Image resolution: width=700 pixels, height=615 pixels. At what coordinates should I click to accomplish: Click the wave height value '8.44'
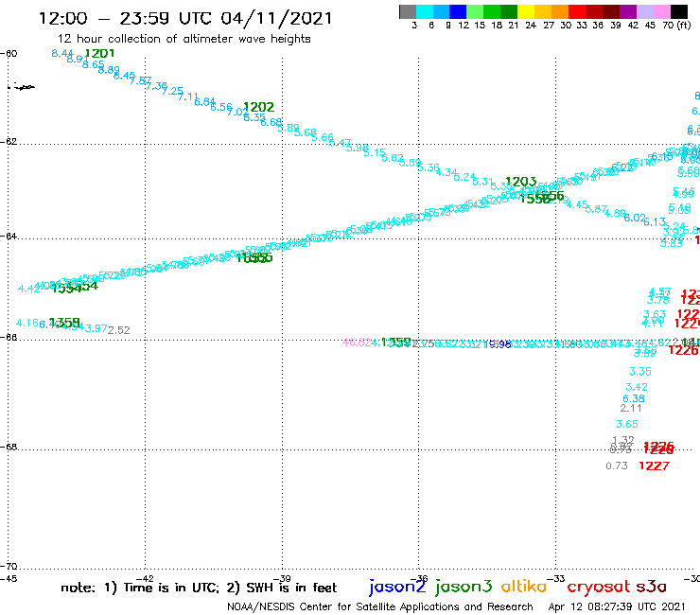[x=62, y=54]
